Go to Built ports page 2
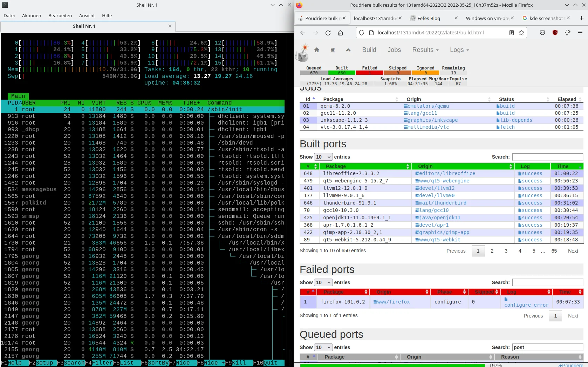The image size is (588, 367). point(492,251)
